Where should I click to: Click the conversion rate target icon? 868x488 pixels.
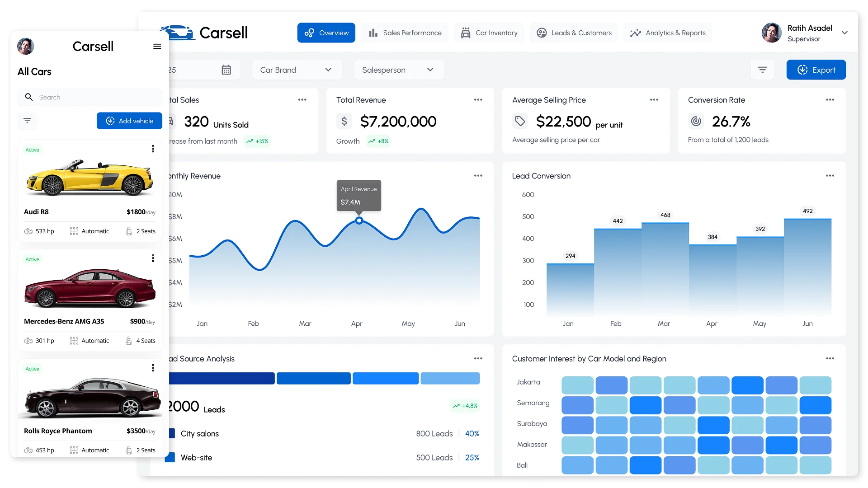point(696,121)
